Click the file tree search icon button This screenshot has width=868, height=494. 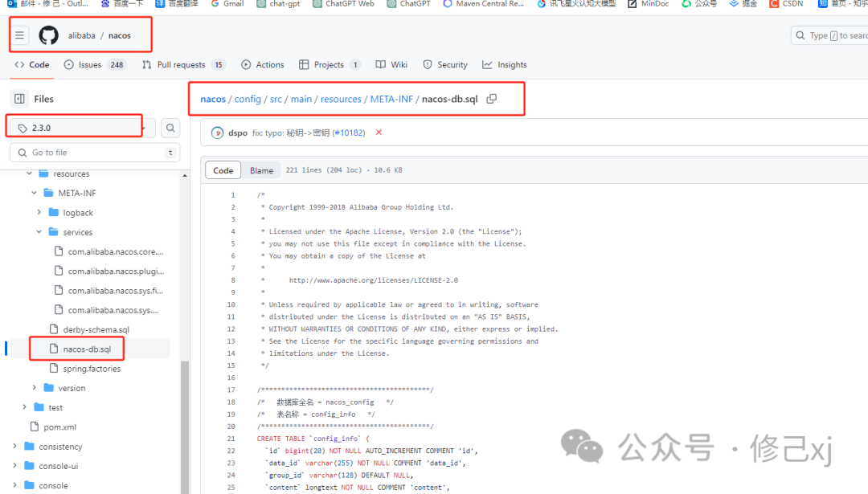(x=170, y=128)
